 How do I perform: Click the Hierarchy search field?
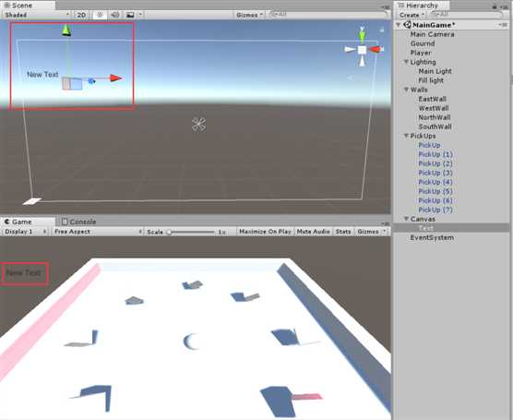pyautogui.click(x=466, y=15)
